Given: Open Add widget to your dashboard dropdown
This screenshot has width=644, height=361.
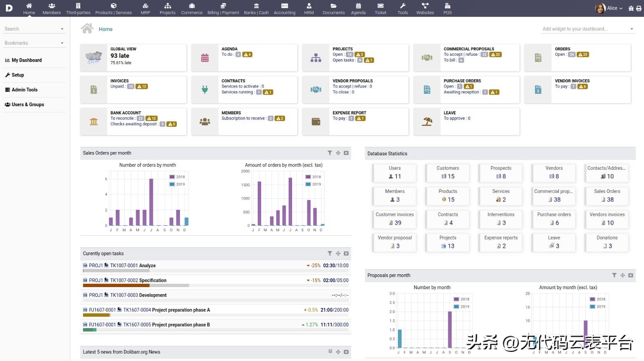Looking at the screenshot, I should [x=588, y=29].
